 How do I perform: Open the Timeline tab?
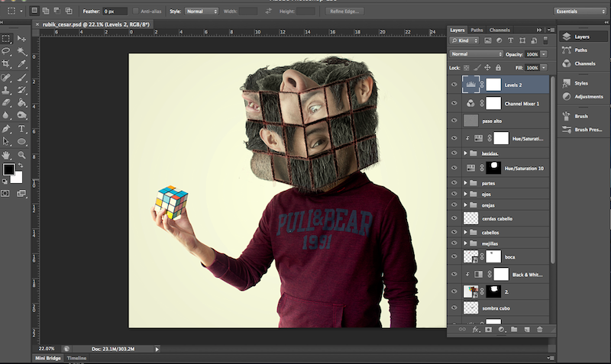(77, 358)
